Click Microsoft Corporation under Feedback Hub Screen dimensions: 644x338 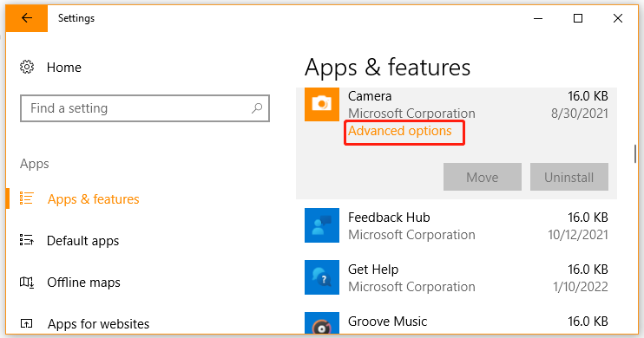411,235
